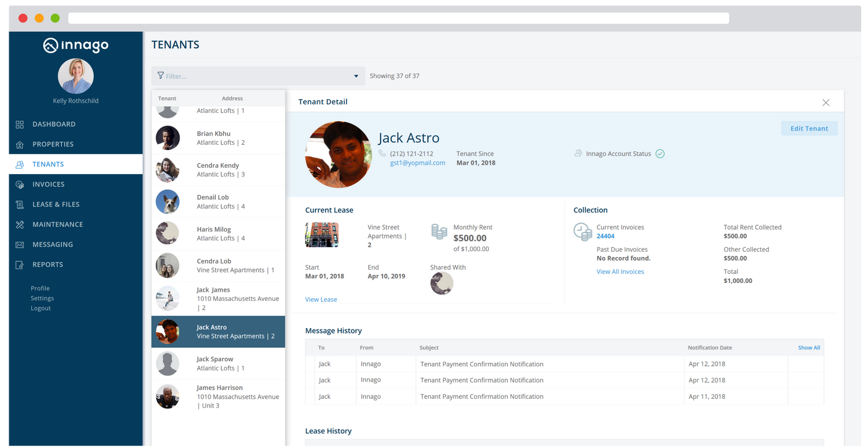This screenshot has height=448, width=868.
Task: Click the Vine Street Apartments building thumbnail
Action: (322, 234)
